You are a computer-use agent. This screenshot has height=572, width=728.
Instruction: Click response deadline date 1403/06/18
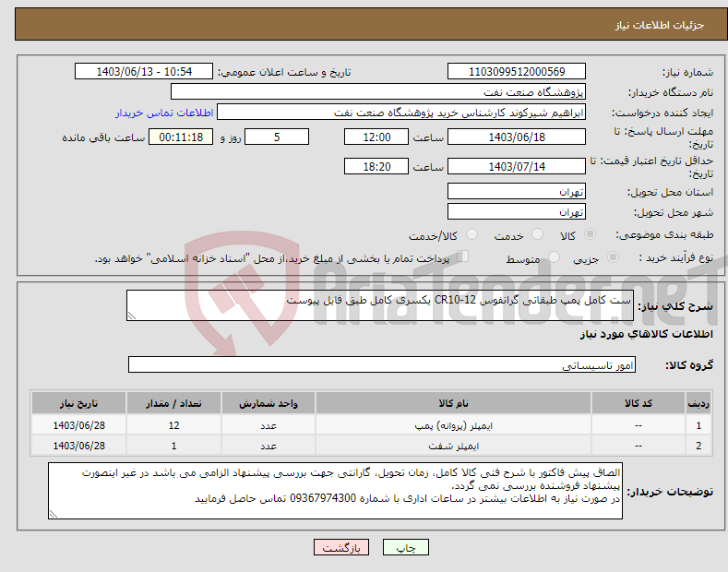[517, 137]
